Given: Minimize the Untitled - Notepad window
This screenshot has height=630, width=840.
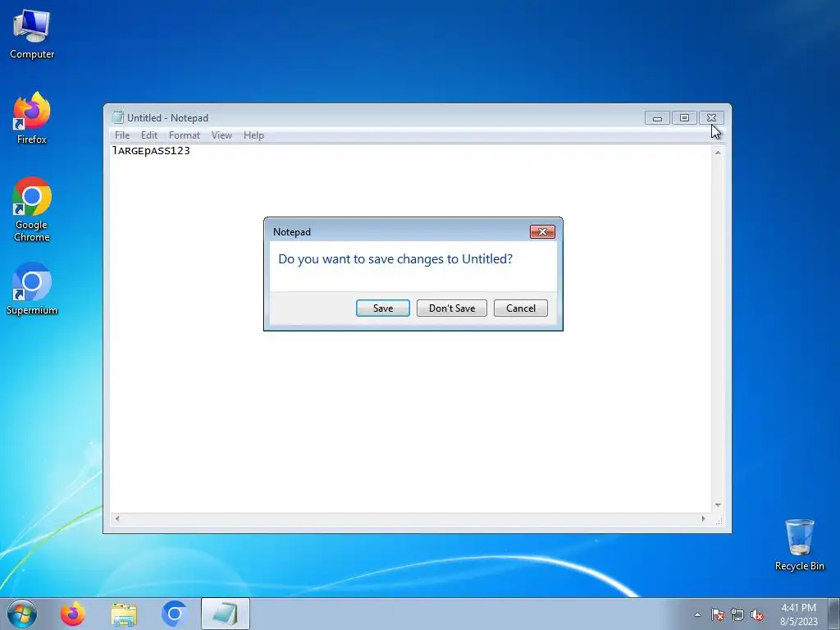Looking at the screenshot, I should 657,118.
